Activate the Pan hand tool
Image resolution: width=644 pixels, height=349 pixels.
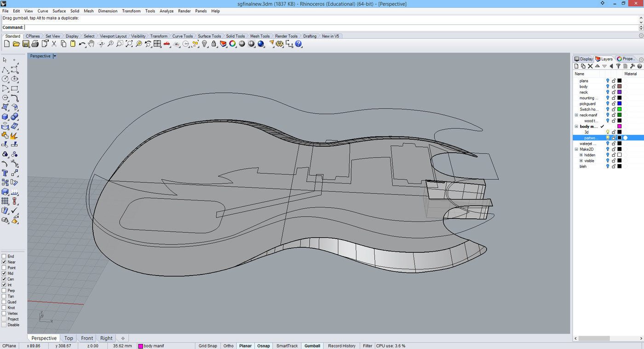(92, 44)
